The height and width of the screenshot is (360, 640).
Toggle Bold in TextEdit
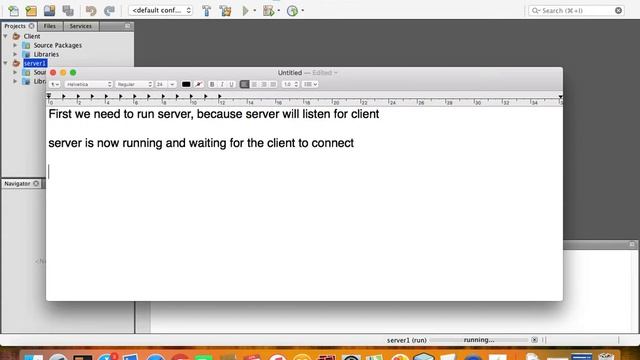tap(212, 84)
